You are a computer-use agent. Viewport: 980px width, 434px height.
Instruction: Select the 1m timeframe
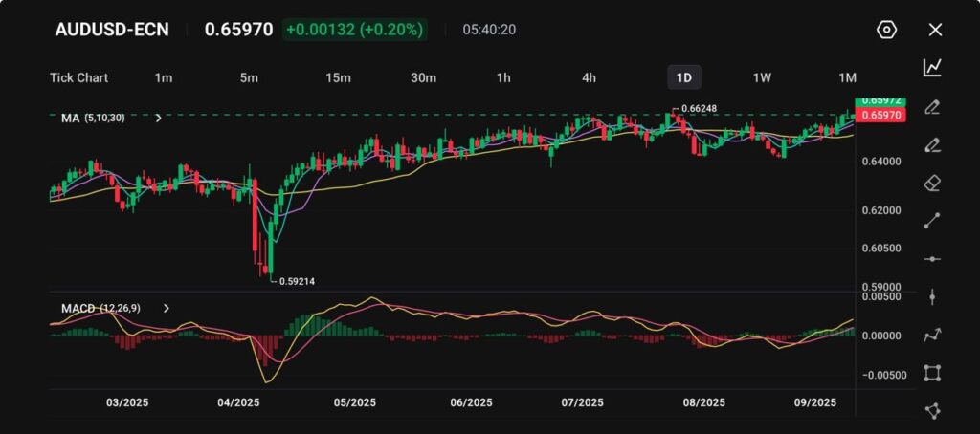coord(164,77)
